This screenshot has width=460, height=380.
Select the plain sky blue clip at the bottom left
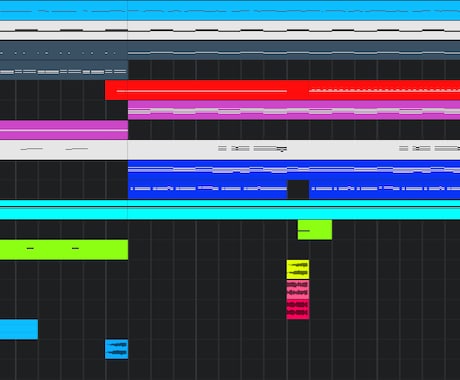click(19, 329)
